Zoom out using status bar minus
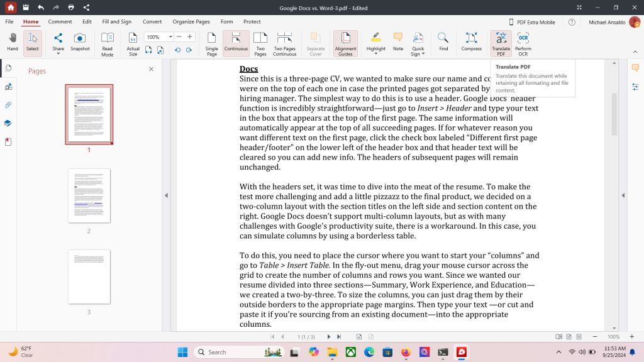This screenshot has height=362, width=644. (595, 337)
